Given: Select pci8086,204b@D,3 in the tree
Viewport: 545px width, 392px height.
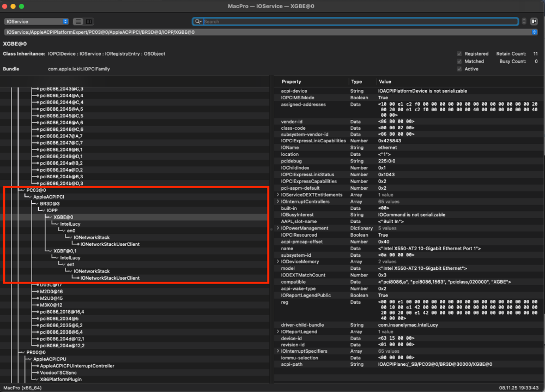Looking at the screenshot, I should (62, 183).
